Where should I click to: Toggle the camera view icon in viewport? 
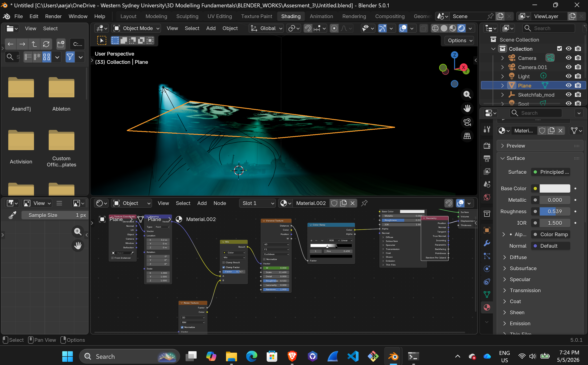(x=467, y=122)
